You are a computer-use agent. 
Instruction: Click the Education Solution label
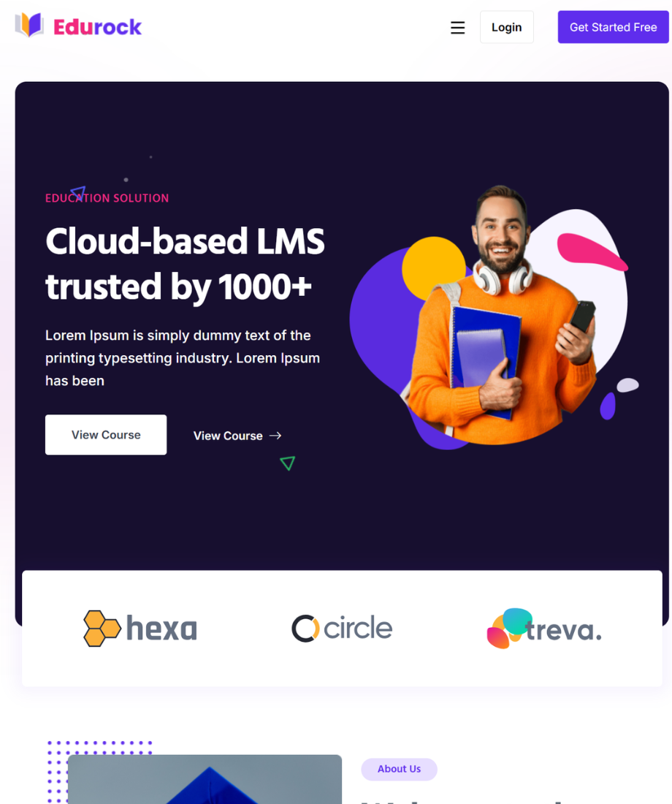(107, 198)
